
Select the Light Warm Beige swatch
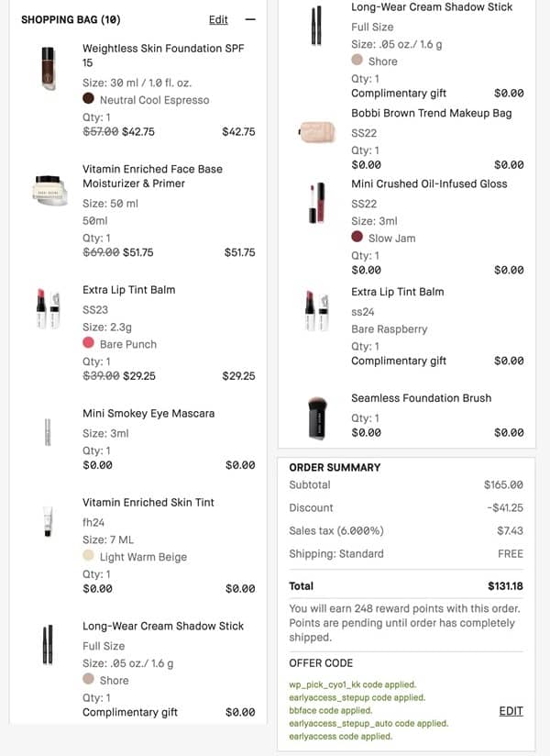click(x=89, y=556)
